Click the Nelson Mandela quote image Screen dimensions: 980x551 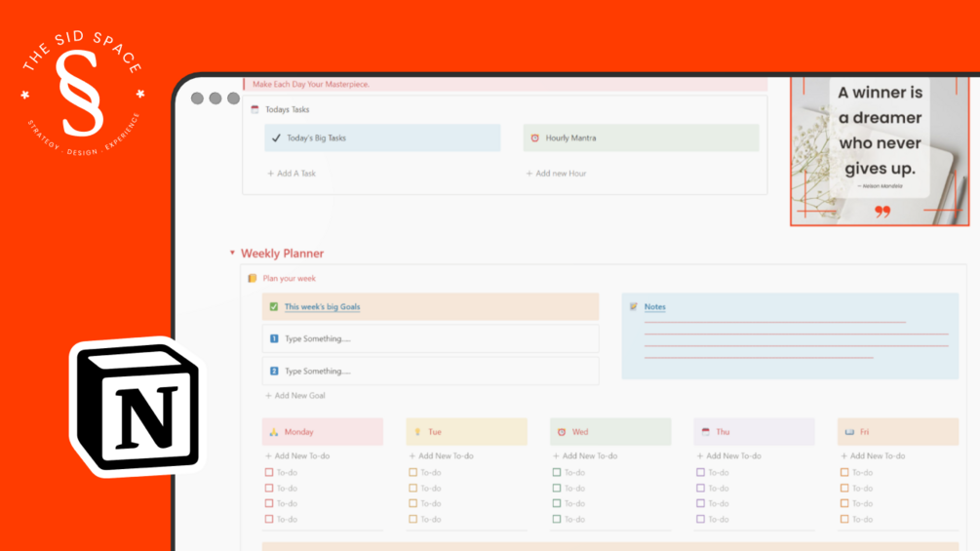880,150
